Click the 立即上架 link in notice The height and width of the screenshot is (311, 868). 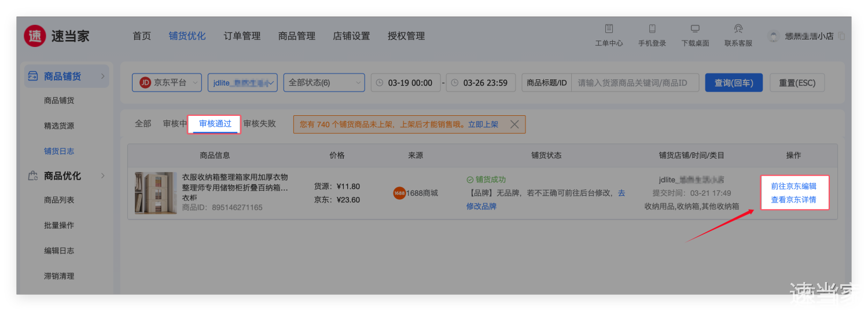483,124
